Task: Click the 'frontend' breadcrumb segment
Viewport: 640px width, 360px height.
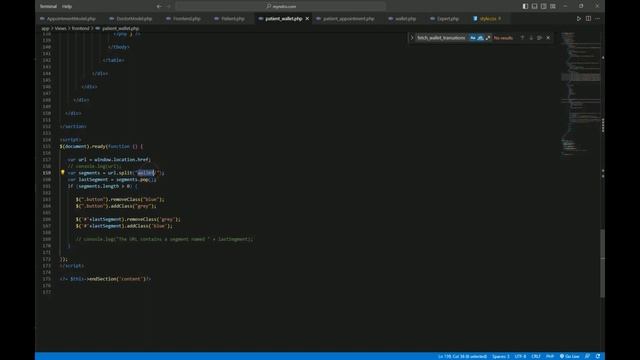Action: point(80,29)
